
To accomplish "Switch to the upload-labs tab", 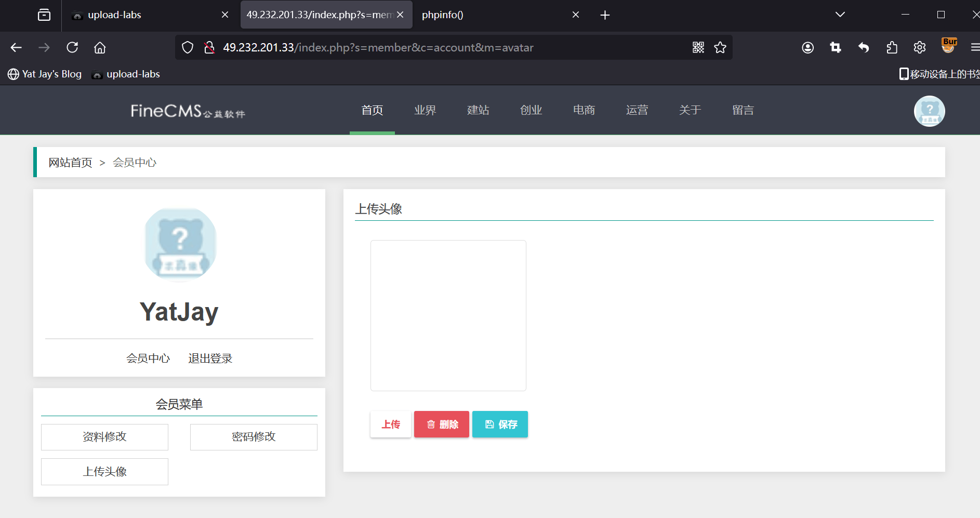I will pos(151,15).
